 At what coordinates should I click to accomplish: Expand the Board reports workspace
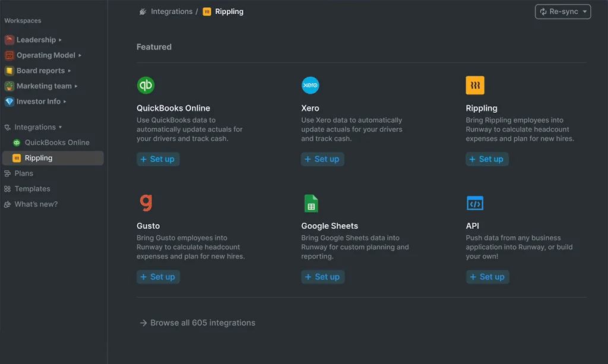[x=69, y=71]
